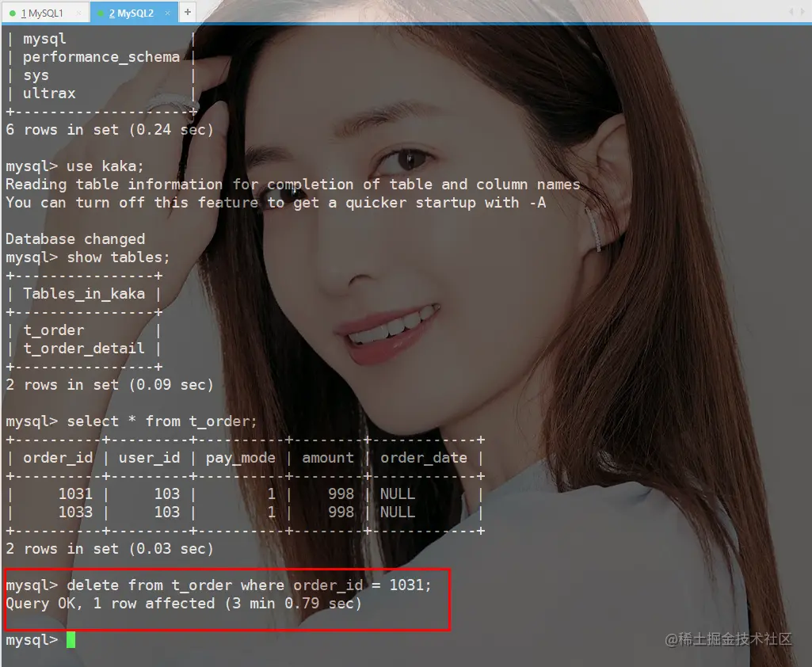
Task: Click the 'use kaka;' command line
Action: (x=74, y=166)
